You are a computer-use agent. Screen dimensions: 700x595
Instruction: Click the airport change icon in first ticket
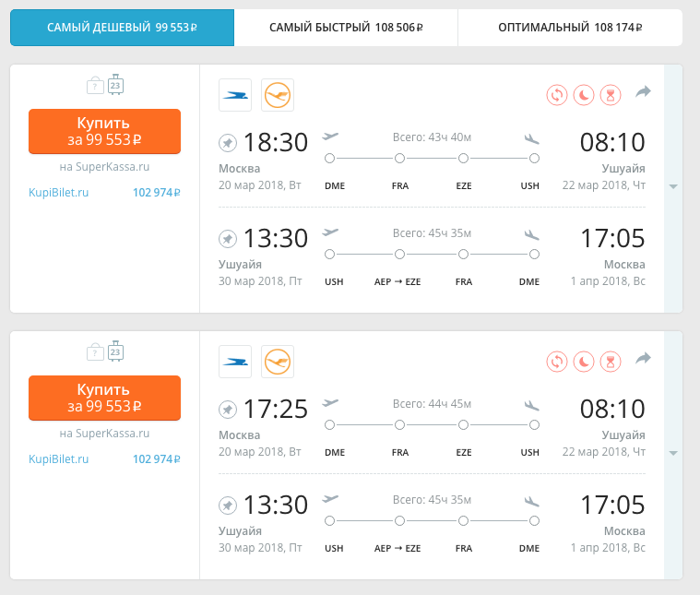(556, 94)
